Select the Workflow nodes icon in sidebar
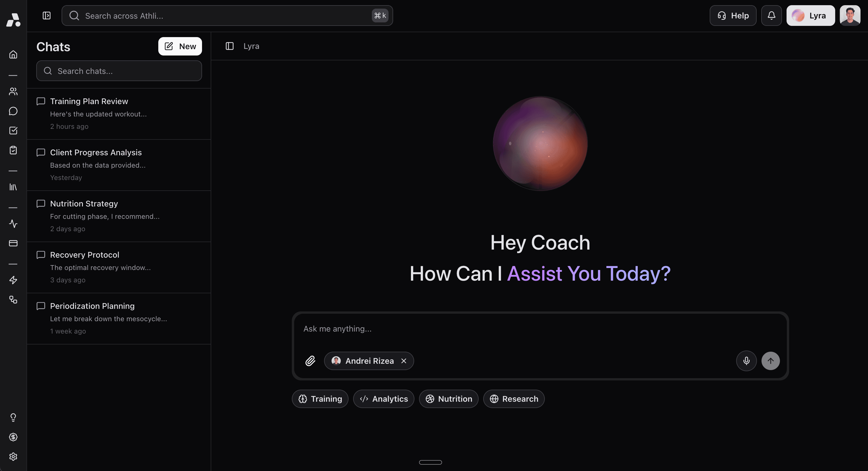Viewport: 868px width, 471px height. pos(13,300)
